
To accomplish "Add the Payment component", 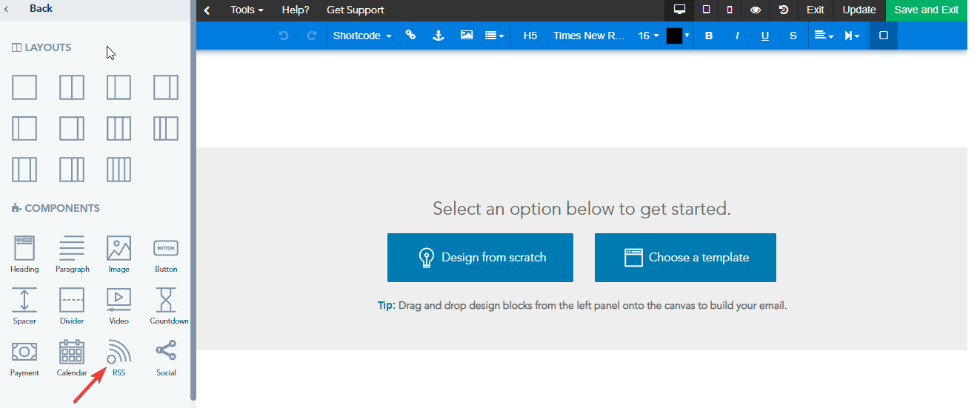I will click(x=24, y=358).
